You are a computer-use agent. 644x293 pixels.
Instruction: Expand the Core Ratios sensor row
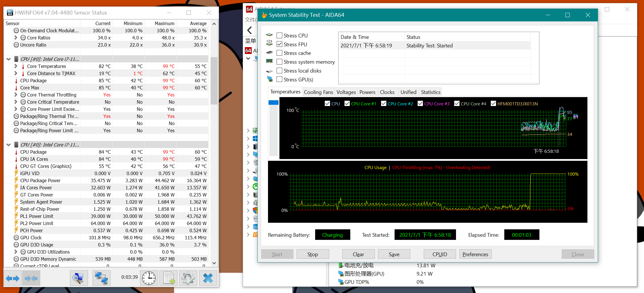(16, 38)
